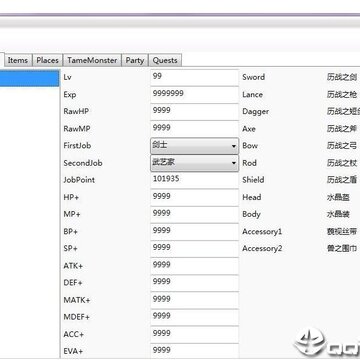Click the Accessory1 equipment value

342,231
